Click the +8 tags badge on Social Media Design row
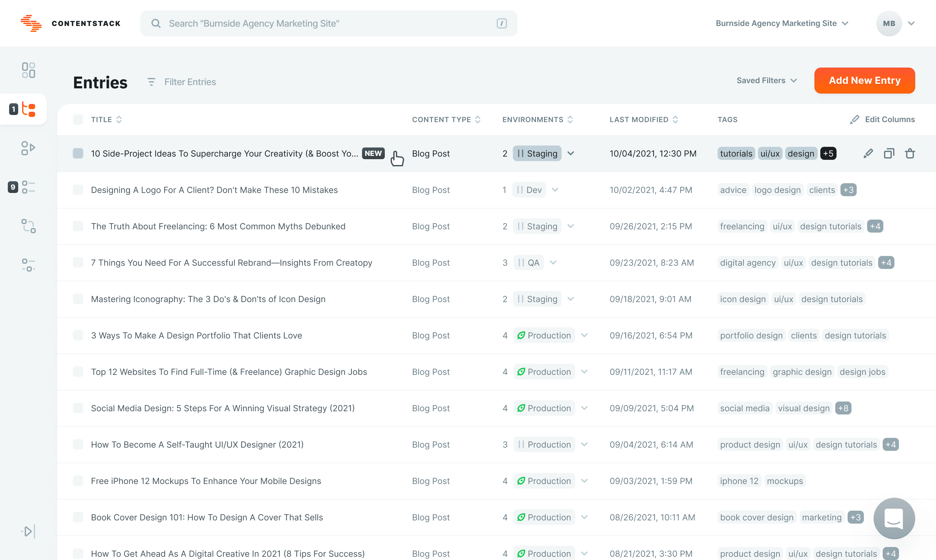936x560 pixels. (x=843, y=408)
